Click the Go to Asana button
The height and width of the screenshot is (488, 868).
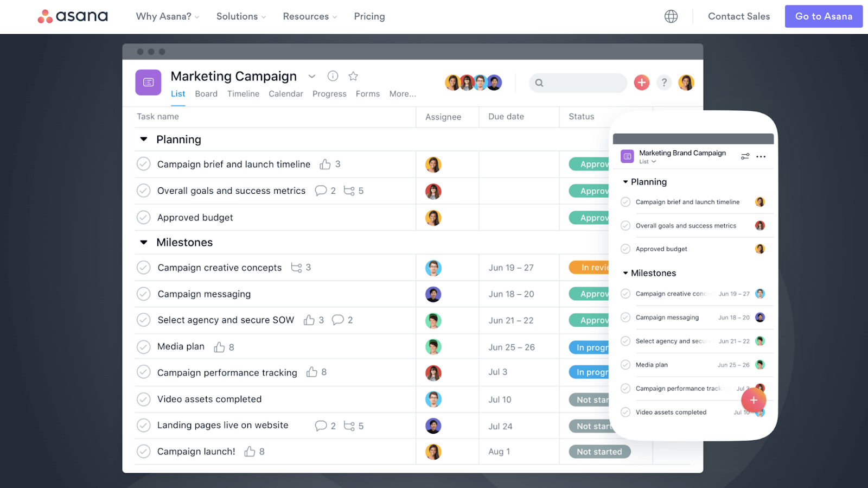point(824,16)
